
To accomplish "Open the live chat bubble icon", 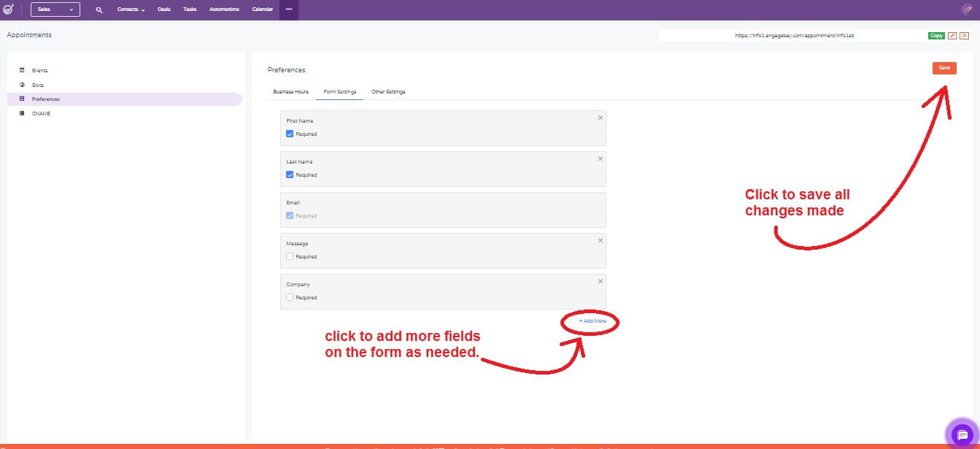I will (x=962, y=434).
